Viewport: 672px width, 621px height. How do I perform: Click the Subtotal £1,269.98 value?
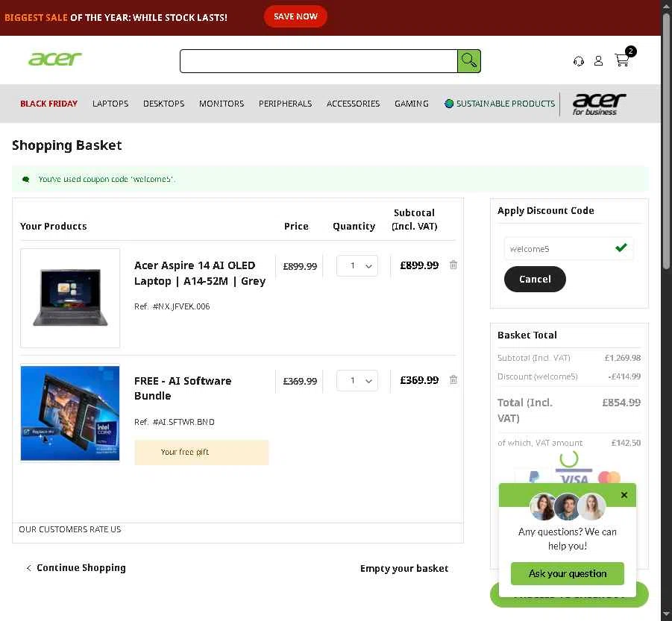[622, 358]
